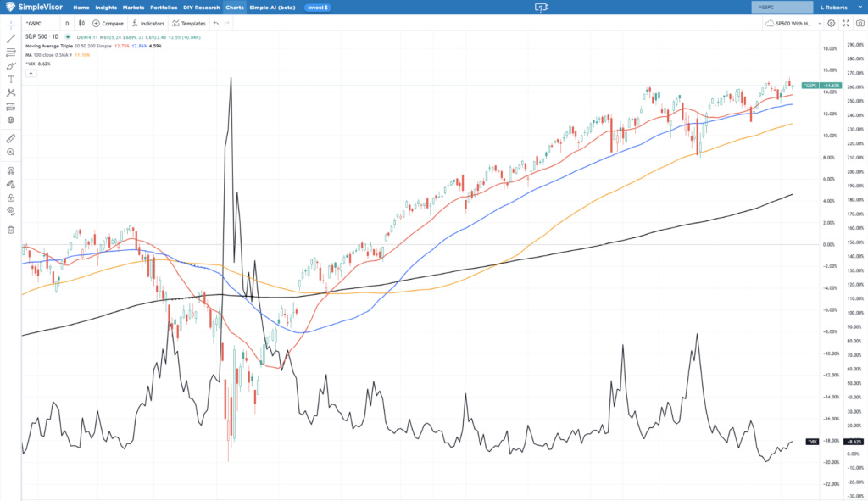
Task: Open the L Roberts account menu
Action: 835,7
